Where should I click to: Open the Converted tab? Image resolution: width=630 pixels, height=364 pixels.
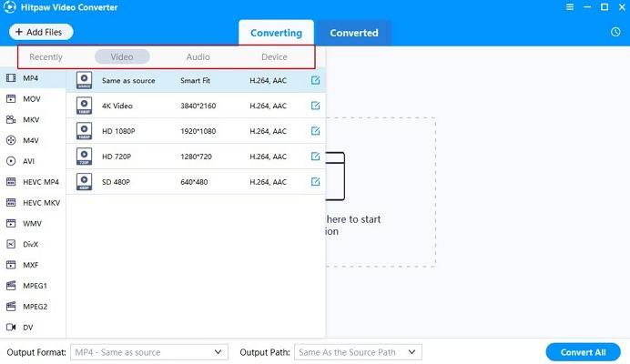click(353, 33)
